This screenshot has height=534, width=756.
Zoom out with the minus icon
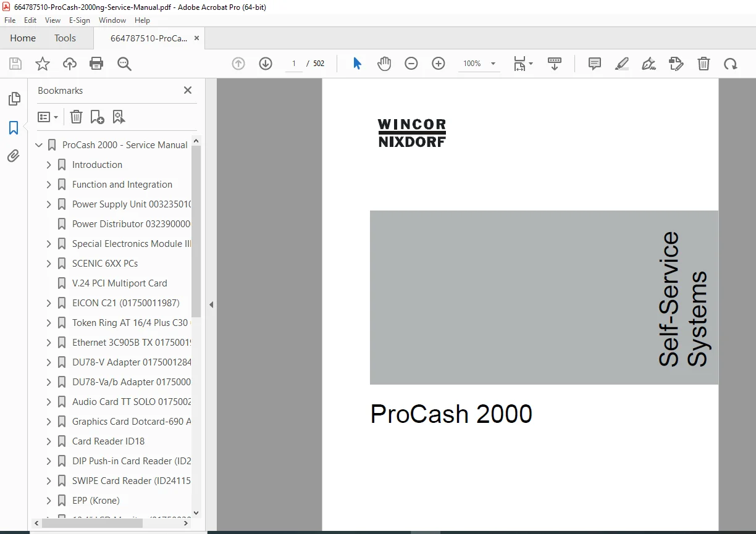tap(411, 64)
